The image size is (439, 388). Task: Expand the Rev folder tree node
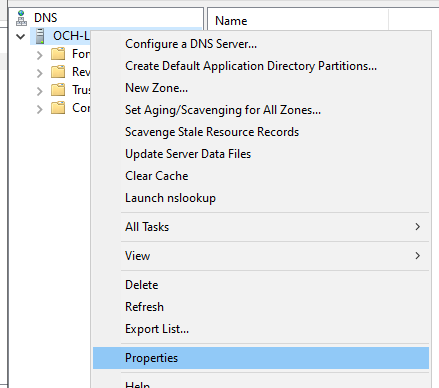point(39,73)
